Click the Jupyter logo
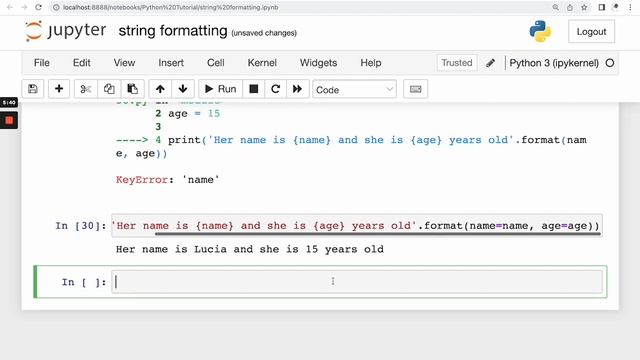 pos(65,31)
